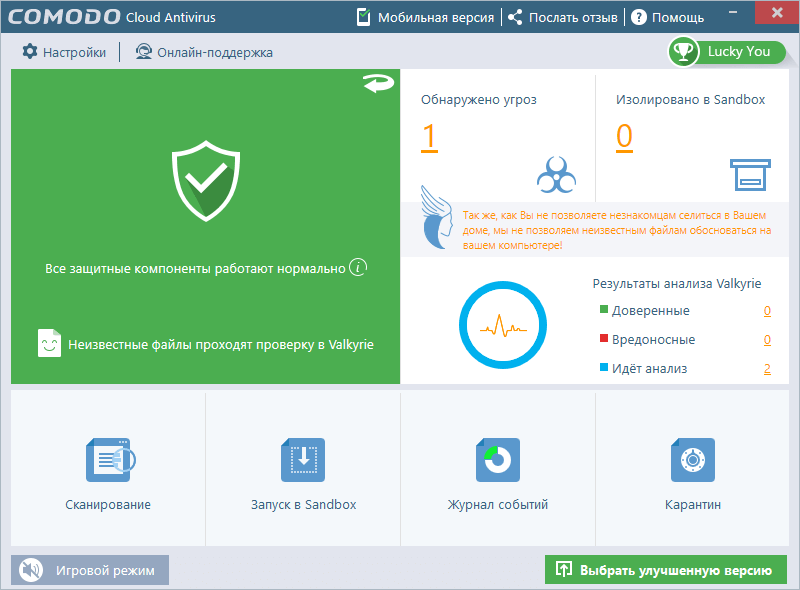800x590 pixels.
Task: Click the Обнаружено угроз heading
Action: (479, 100)
